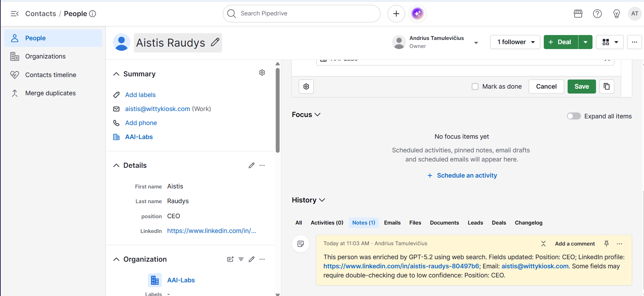Check the Mark as done checkbox
The height and width of the screenshot is (296, 644).
[x=475, y=87]
